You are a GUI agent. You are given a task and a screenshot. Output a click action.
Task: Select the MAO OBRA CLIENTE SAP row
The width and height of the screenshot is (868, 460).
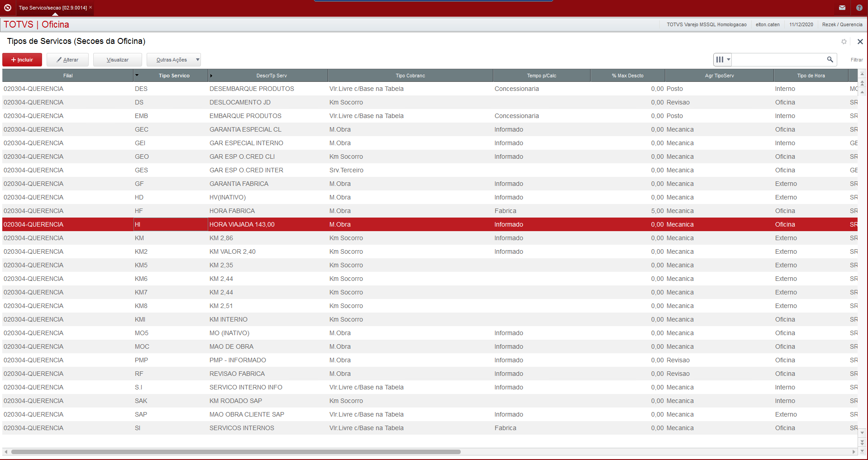click(430, 414)
